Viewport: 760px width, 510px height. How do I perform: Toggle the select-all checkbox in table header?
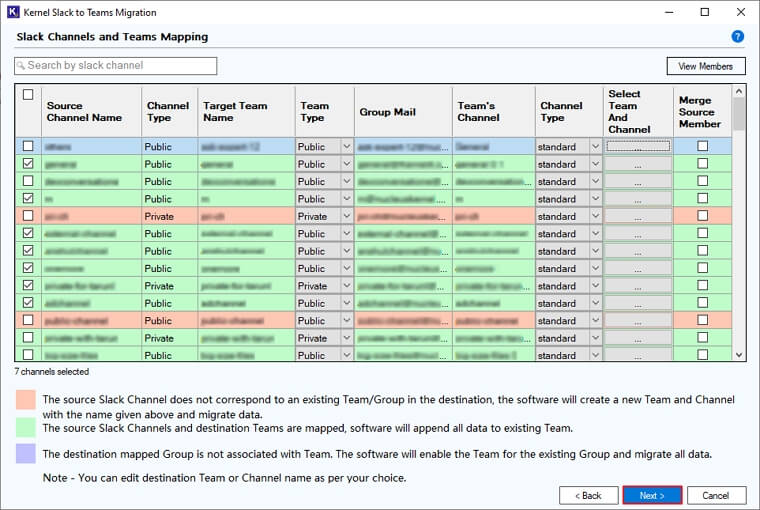click(x=28, y=95)
